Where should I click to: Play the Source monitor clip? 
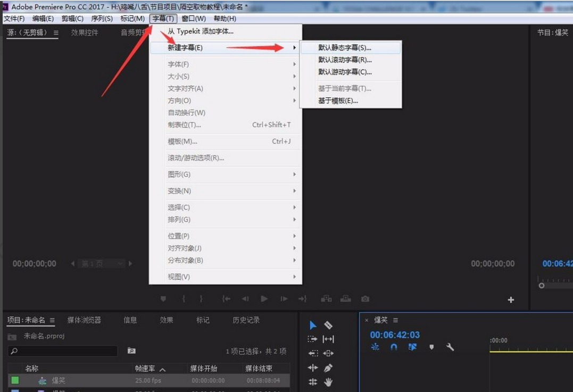coord(264,299)
